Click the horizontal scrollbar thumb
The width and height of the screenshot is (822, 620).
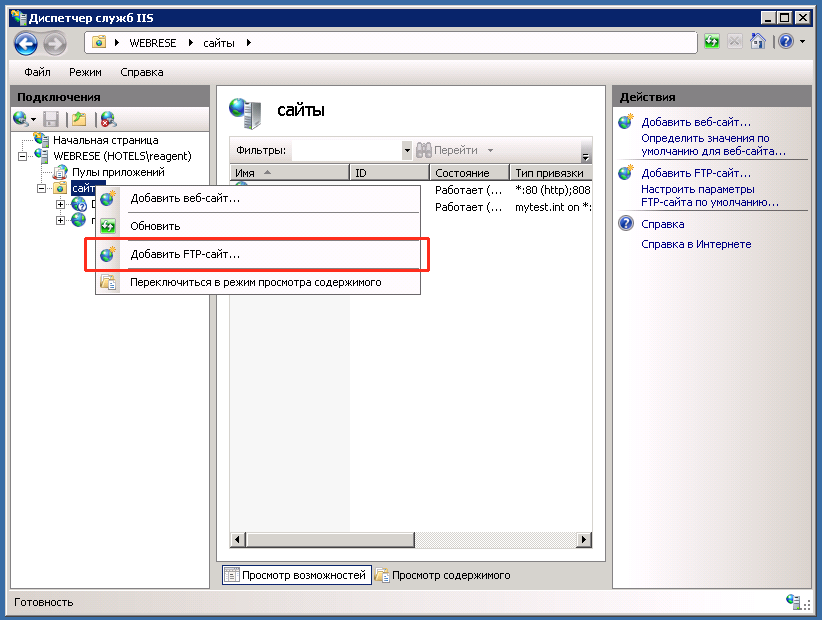coord(330,539)
